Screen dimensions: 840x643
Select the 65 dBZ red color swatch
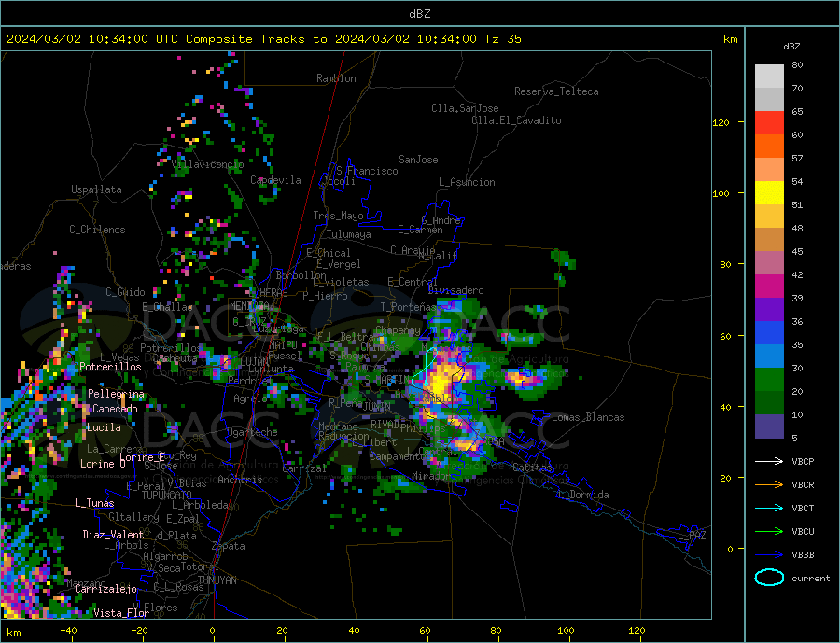[x=769, y=122]
